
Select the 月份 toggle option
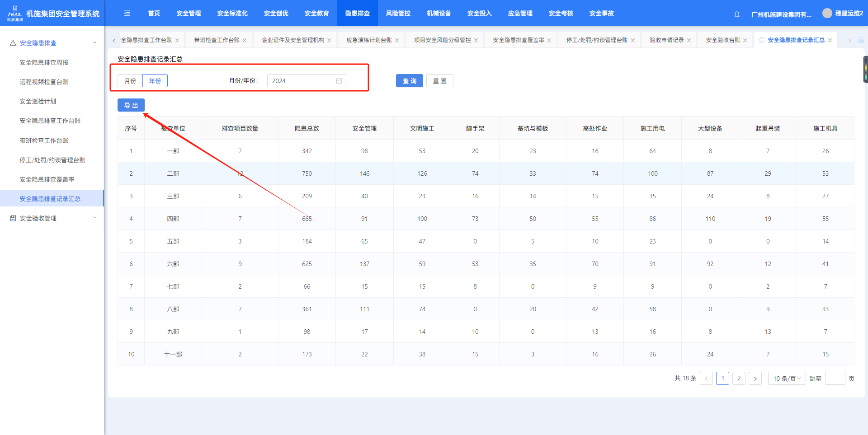point(130,81)
